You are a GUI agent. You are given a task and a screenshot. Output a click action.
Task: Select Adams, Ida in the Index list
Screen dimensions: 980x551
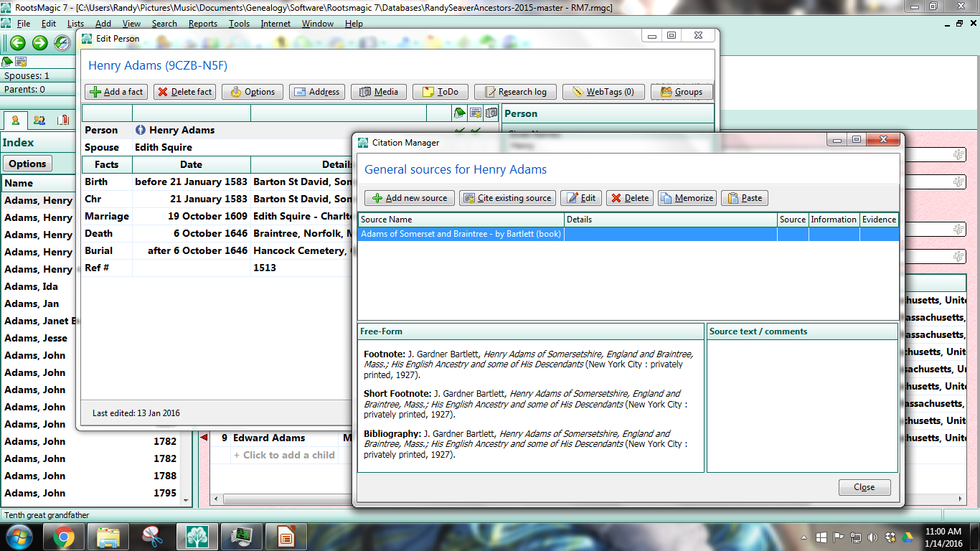tap(39, 286)
